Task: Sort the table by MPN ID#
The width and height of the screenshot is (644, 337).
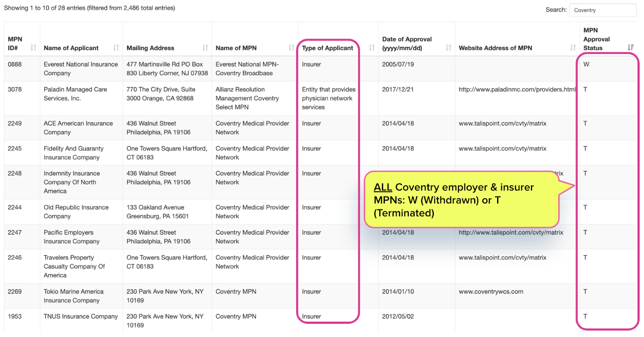Action: coord(33,48)
